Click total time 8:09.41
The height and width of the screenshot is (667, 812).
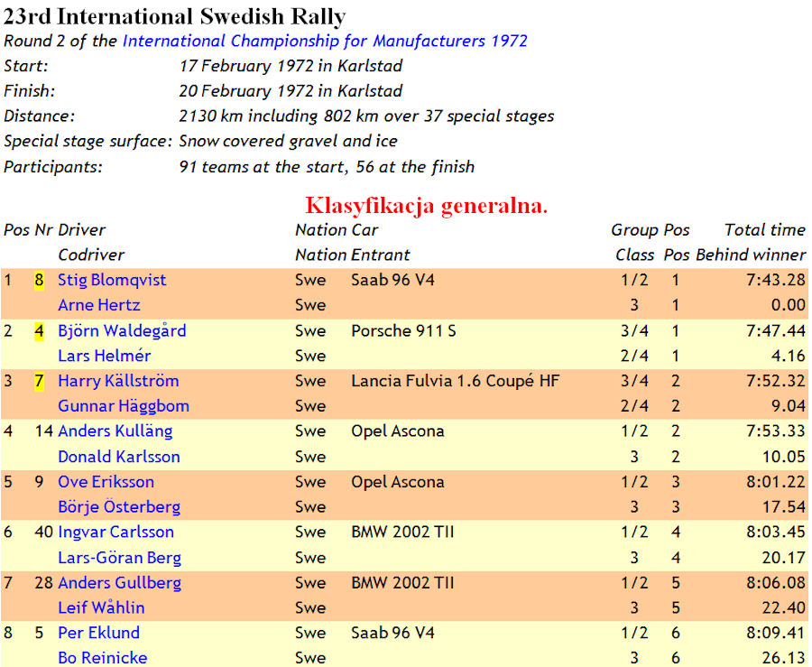point(775,633)
